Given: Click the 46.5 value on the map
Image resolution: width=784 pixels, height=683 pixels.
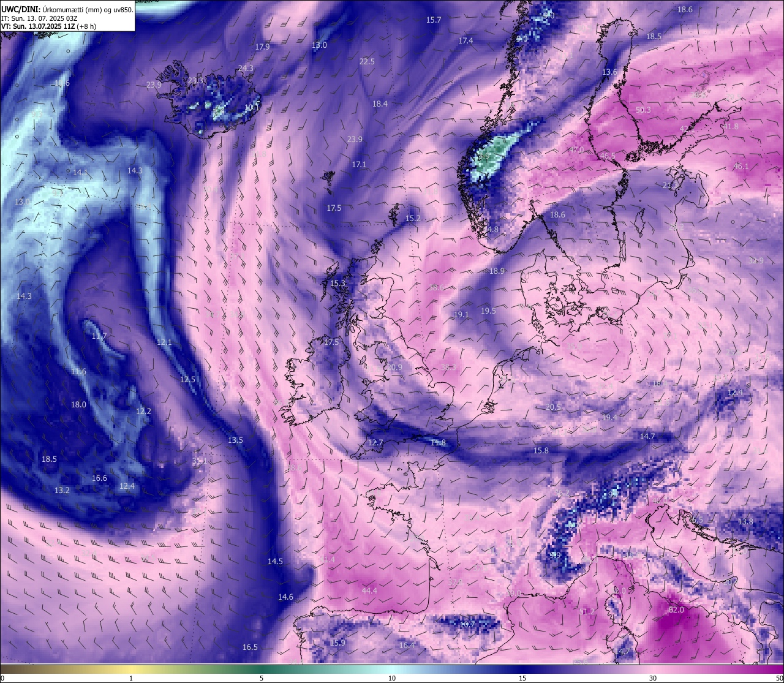Looking at the screenshot, I should tap(608, 156).
